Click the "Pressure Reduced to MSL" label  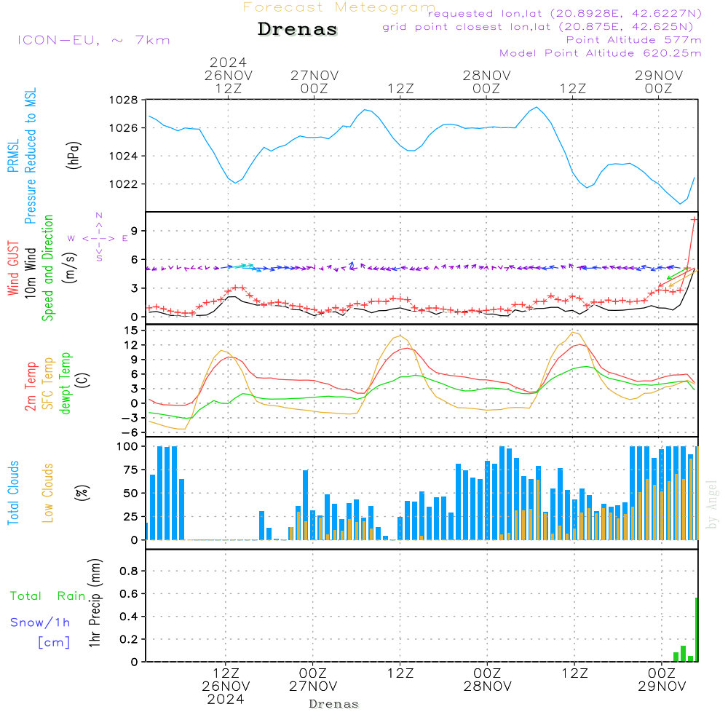[30, 156]
